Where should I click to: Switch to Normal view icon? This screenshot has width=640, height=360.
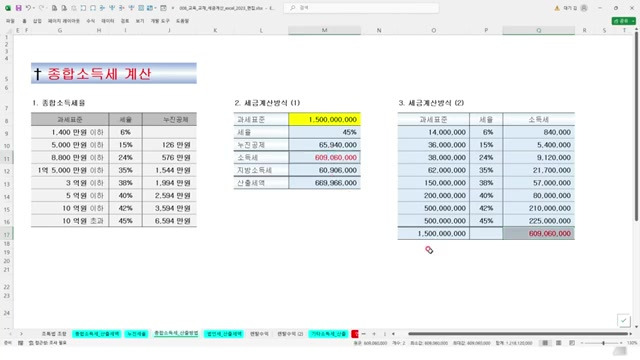pyautogui.click(x=545, y=343)
